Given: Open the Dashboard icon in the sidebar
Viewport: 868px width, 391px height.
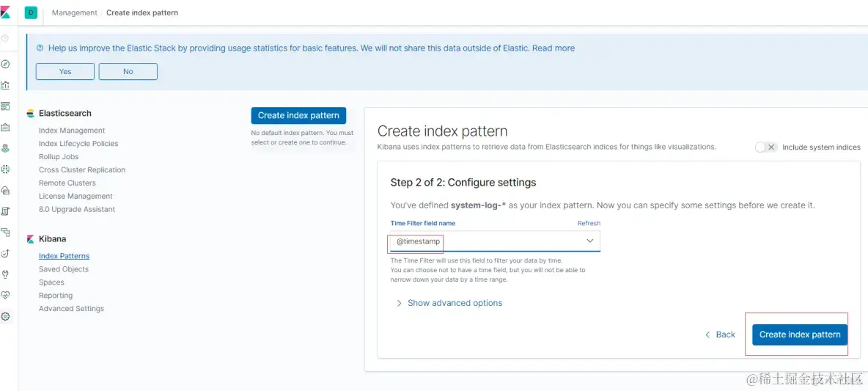Looking at the screenshot, I should pos(6,106).
